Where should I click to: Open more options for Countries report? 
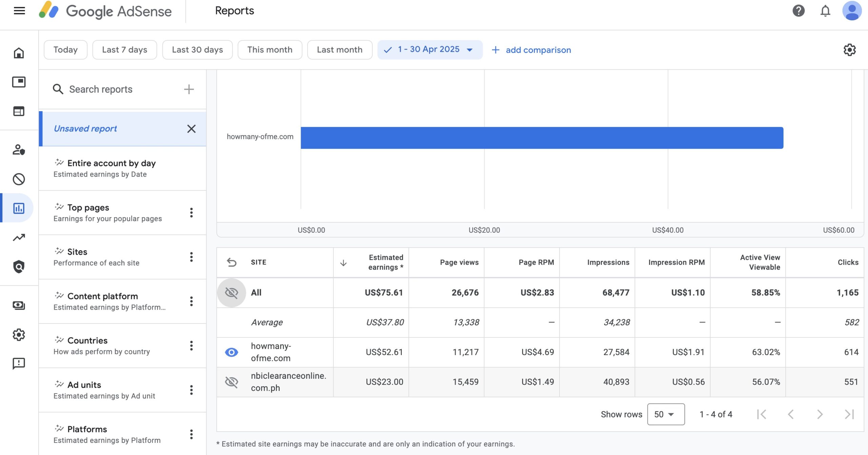click(x=191, y=346)
